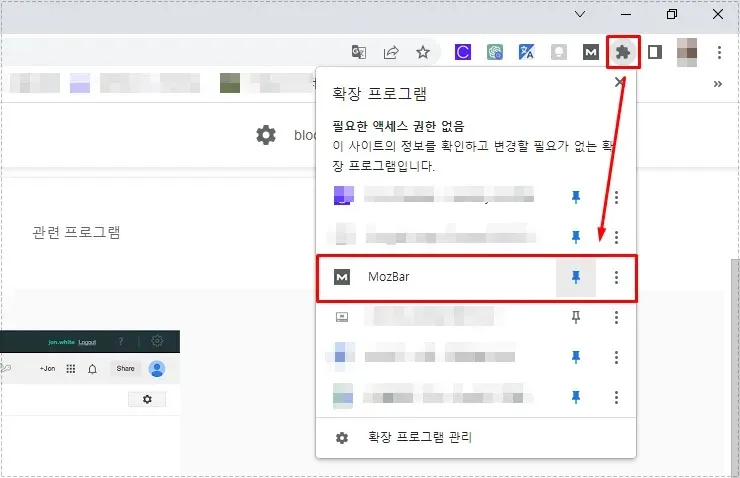Open more options for first purple extension
Screen dimensions: 740x478
point(616,197)
